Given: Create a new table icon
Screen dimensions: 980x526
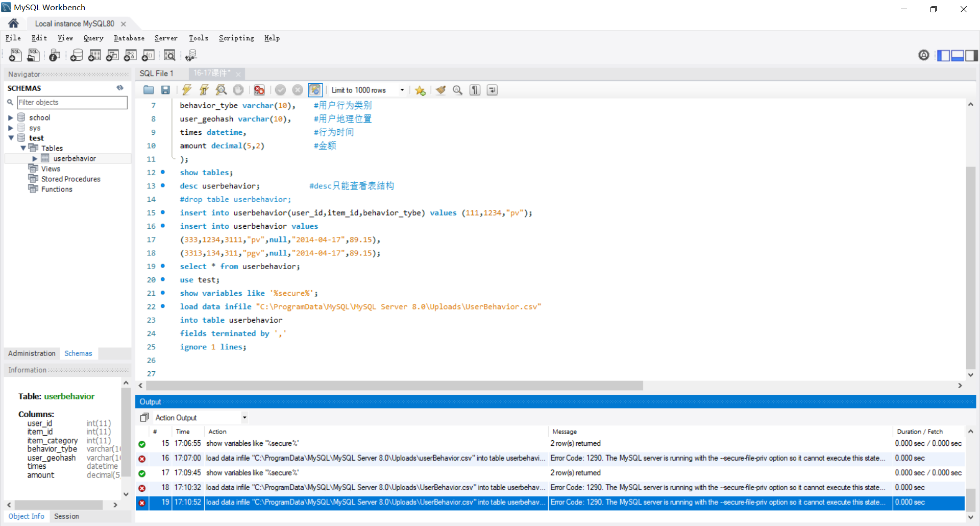Looking at the screenshot, I should (94, 55).
